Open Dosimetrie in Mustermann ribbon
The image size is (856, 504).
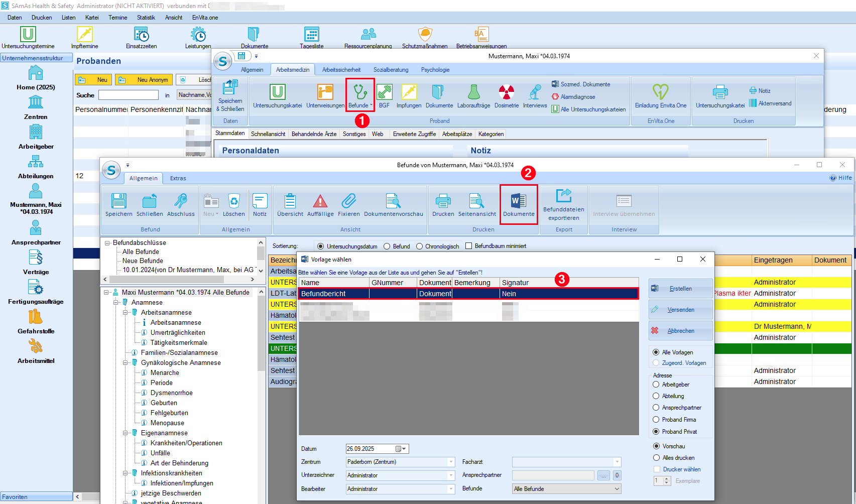507,95
